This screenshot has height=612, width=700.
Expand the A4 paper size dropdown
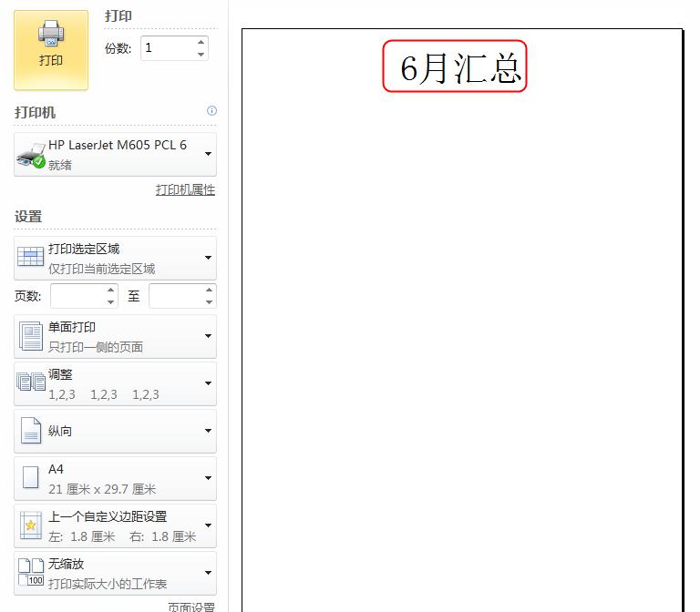coord(115,478)
